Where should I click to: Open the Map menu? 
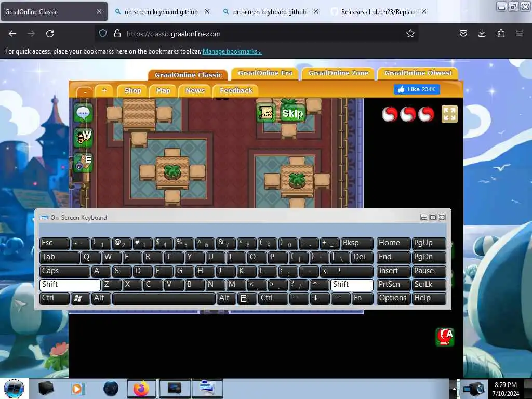[x=163, y=90]
